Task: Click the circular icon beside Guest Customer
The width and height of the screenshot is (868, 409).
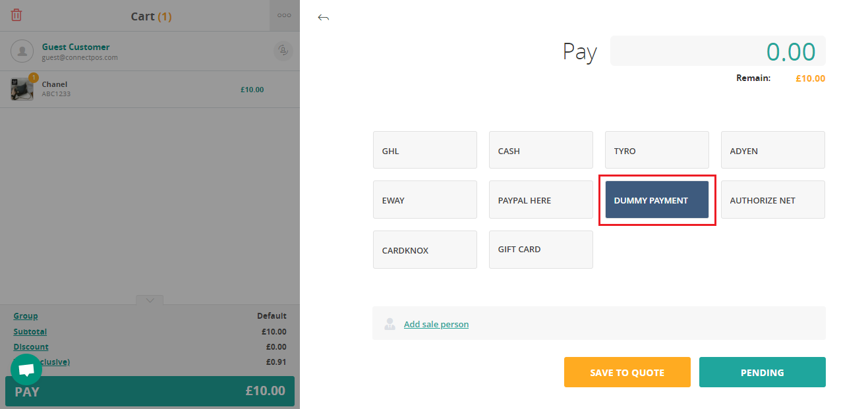Action: click(x=283, y=51)
